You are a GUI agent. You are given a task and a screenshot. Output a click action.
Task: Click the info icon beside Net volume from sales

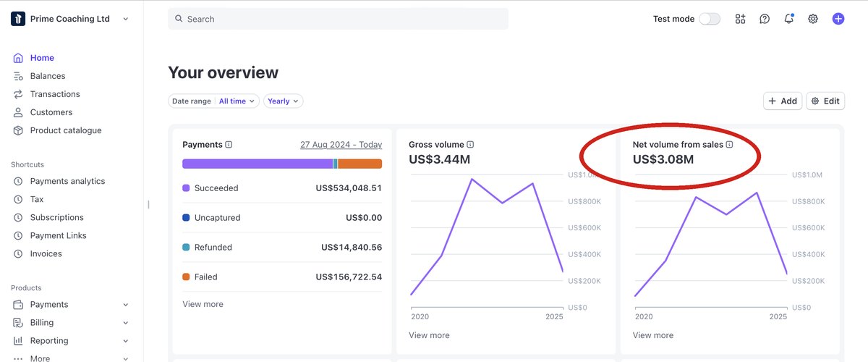click(729, 145)
